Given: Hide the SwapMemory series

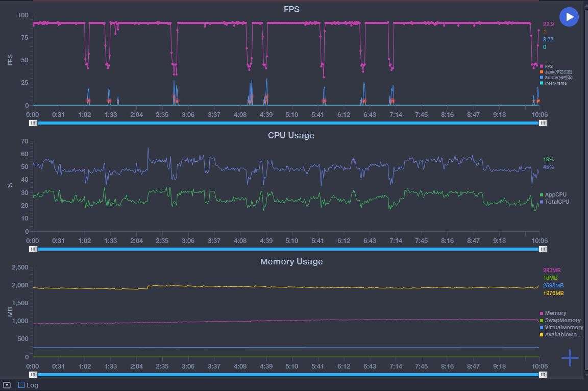Looking at the screenshot, I should pos(562,321).
